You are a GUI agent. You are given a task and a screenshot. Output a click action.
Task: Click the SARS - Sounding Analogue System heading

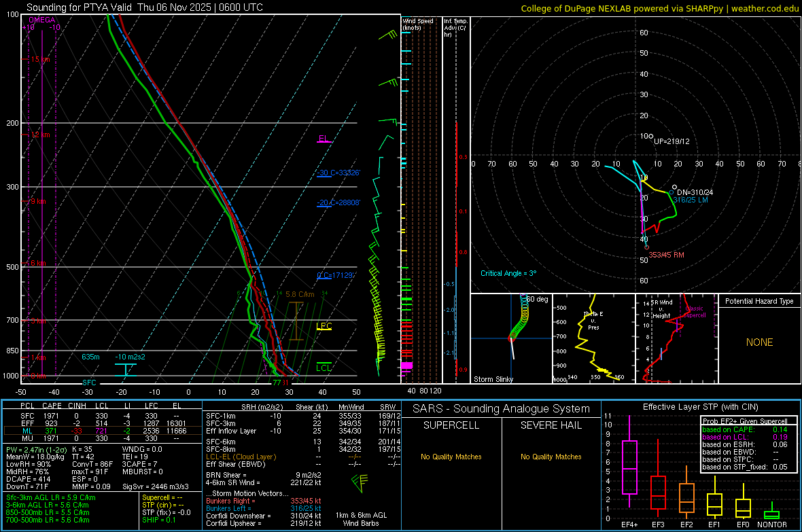(x=502, y=409)
